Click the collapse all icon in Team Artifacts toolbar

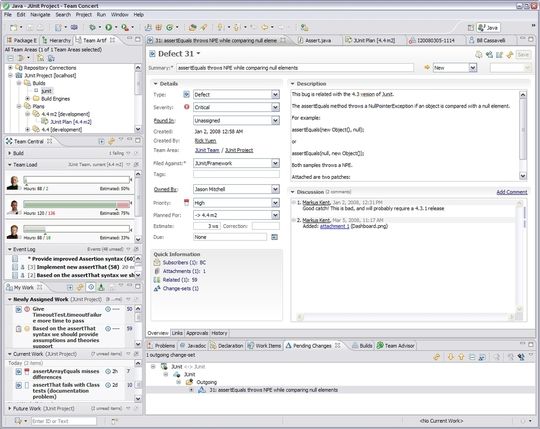pyautogui.click(x=11, y=58)
